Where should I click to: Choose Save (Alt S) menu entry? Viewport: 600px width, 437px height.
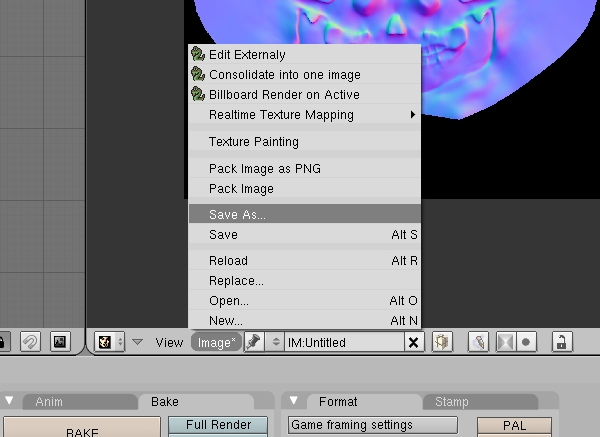(x=305, y=234)
